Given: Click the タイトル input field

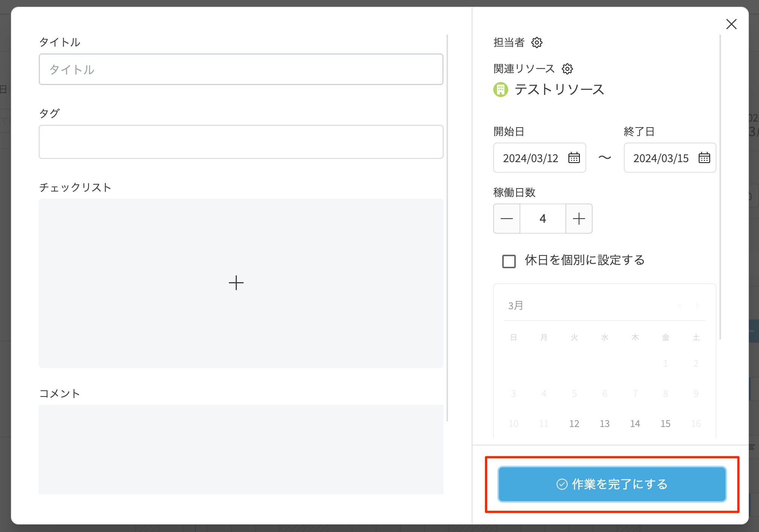Looking at the screenshot, I should click(x=241, y=69).
